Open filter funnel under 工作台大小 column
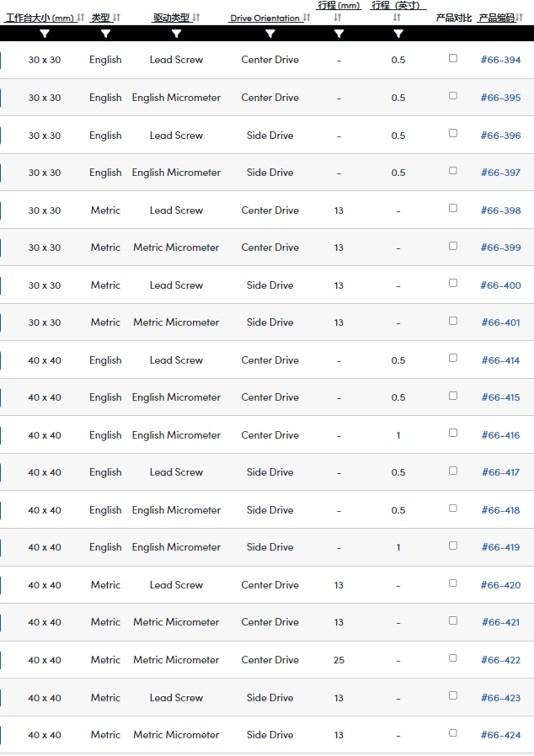Screen dimensions: 534x756 point(45,34)
